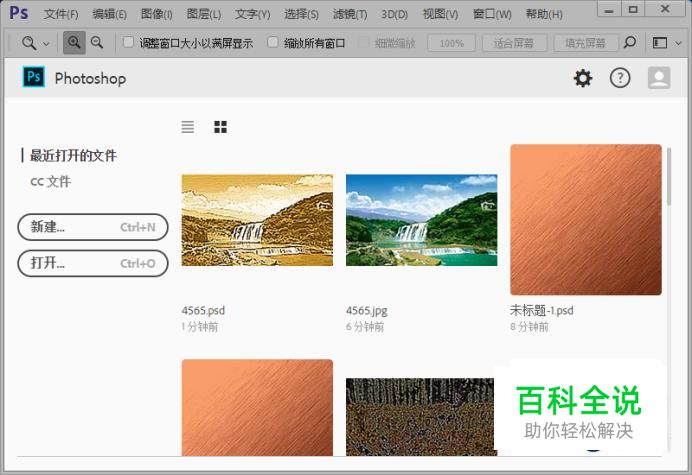The image size is (692, 475).
Task: Open the 4565.psd thumbnail
Action: [257, 220]
